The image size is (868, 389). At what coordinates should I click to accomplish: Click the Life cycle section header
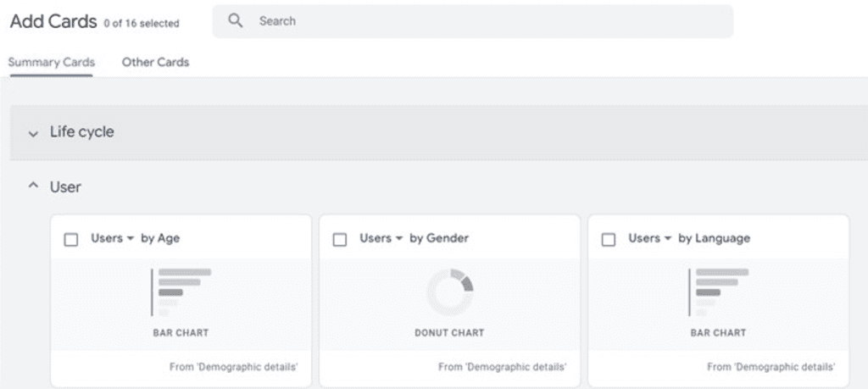pyautogui.click(x=438, y=133)
